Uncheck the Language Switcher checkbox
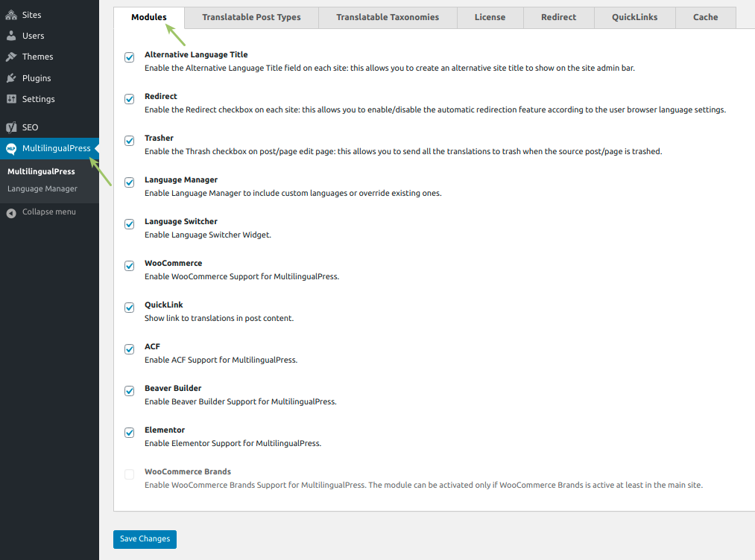 (130, 224)
